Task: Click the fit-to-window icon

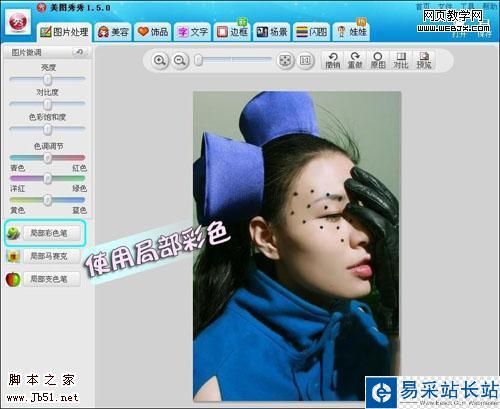Action: tap(285, 60)
